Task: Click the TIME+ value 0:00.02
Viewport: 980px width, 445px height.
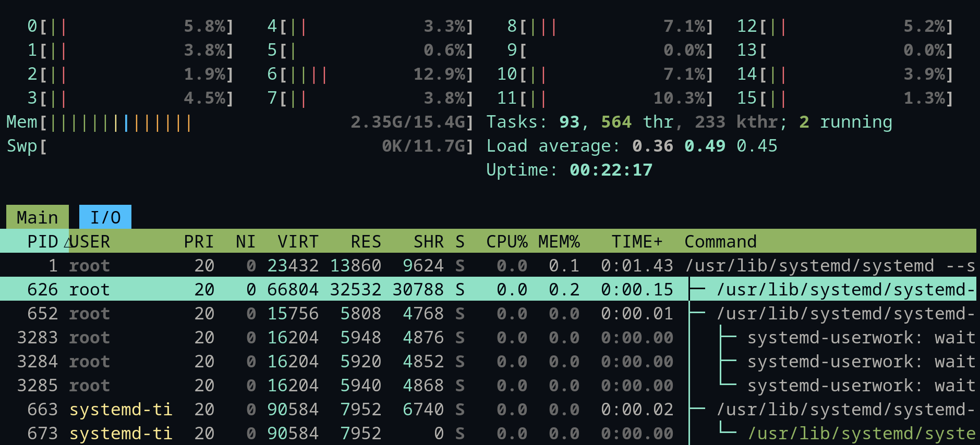Action: click(x=637, y=410)
